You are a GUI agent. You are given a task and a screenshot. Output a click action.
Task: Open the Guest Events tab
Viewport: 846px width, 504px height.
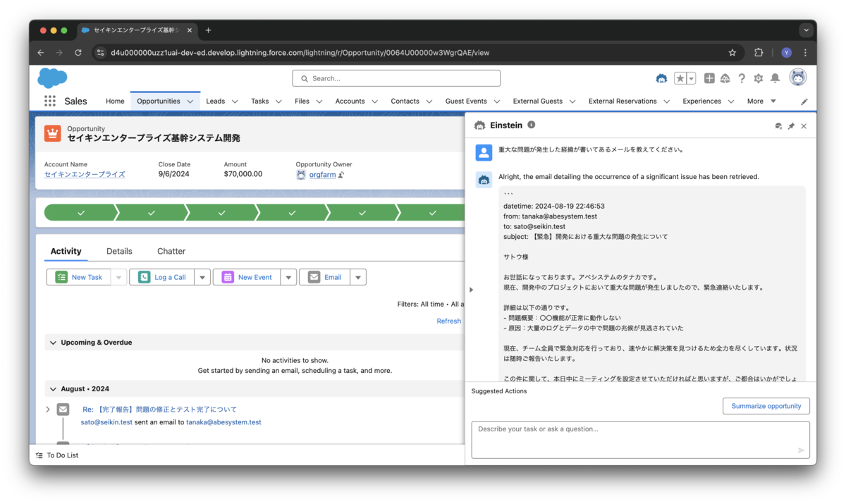coord(466,101)
